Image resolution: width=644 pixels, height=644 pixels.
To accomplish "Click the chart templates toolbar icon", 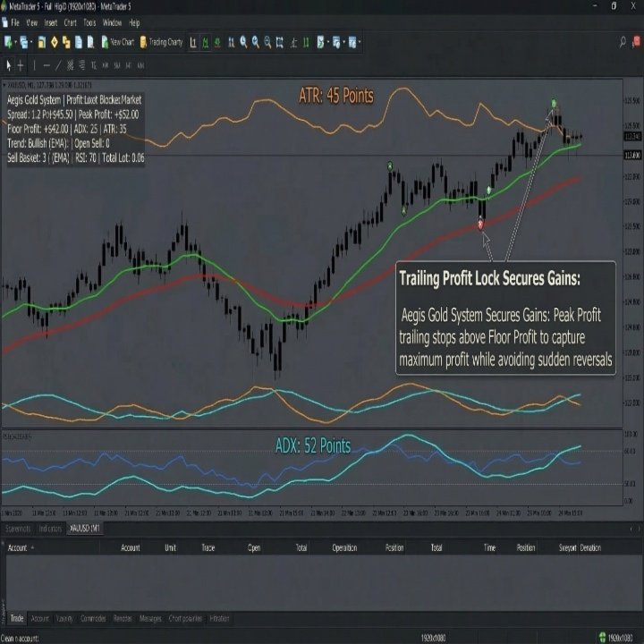I will pos(336,42).
